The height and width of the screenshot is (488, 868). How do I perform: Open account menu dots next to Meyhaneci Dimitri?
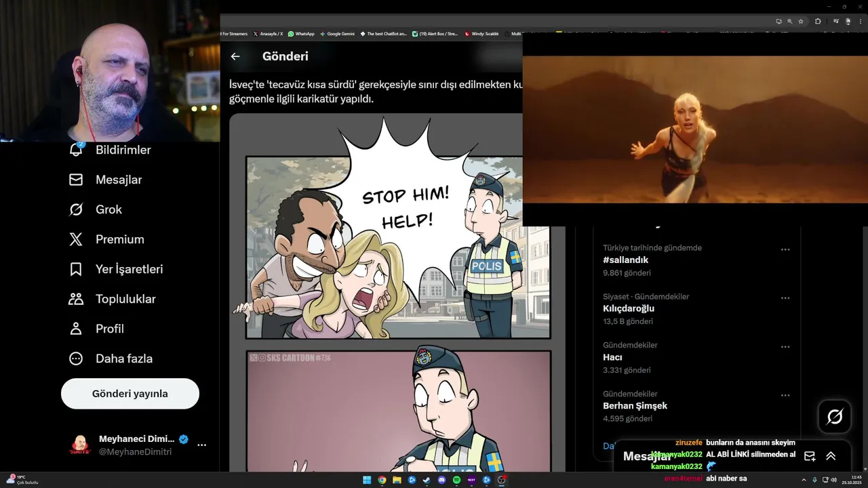(201, 445)
